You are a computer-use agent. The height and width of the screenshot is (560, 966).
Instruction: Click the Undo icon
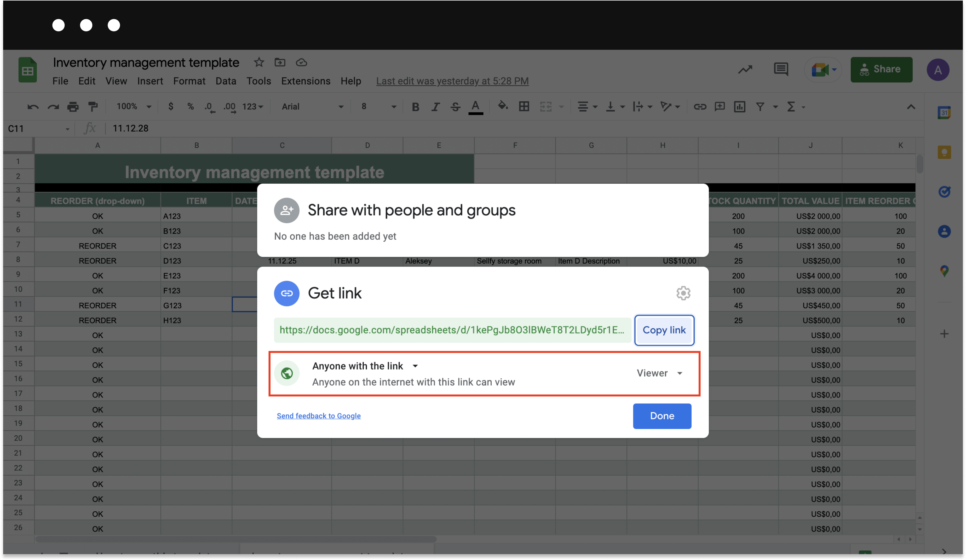click(x=33, y=107)
